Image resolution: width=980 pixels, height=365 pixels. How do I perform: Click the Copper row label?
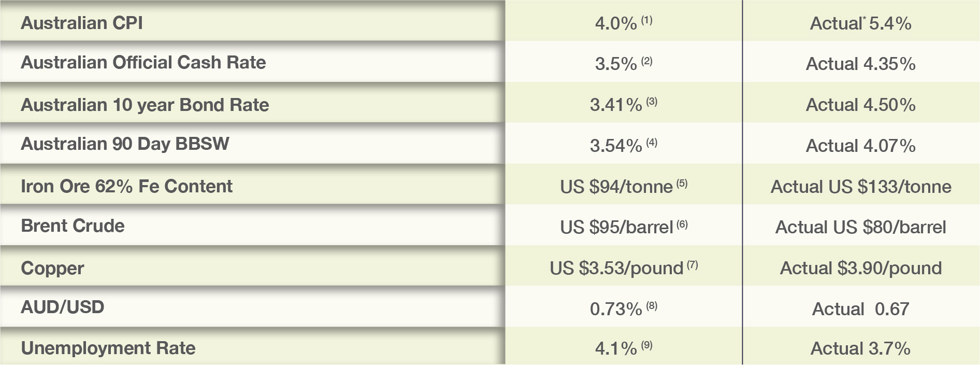coord(52,268)
